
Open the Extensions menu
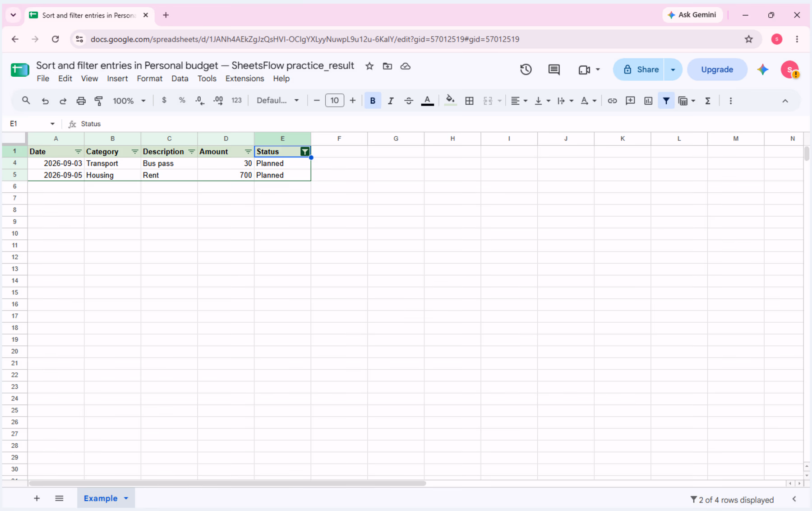point(245,79)
